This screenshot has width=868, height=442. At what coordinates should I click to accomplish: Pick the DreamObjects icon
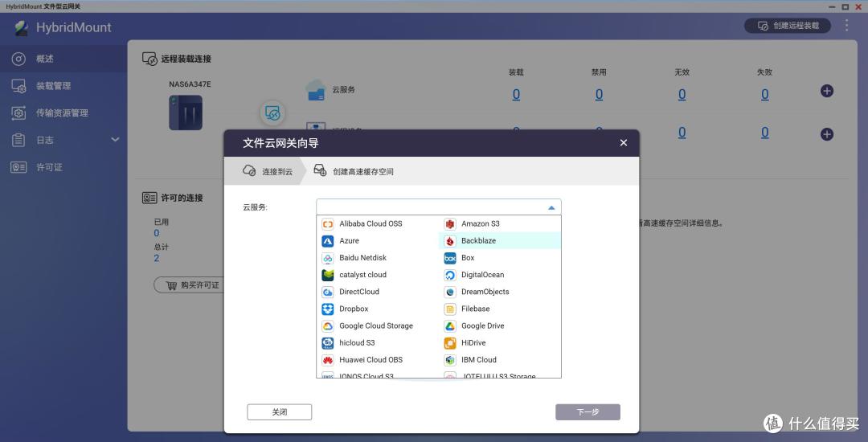click(x=450, y=292)
